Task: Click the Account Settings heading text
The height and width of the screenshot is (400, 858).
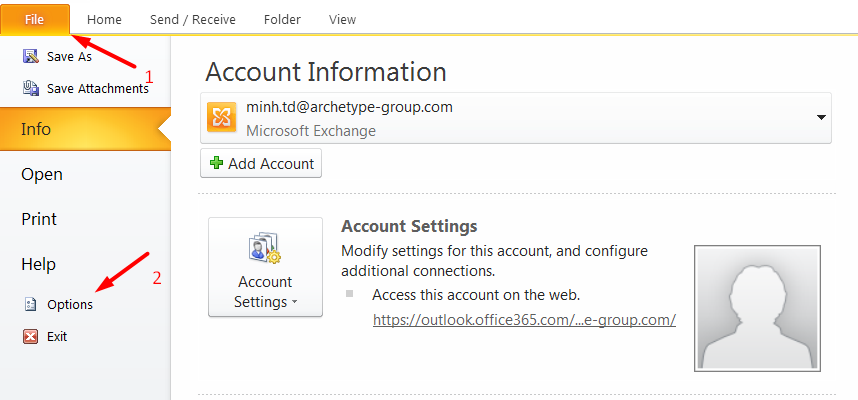Action: (409, 226)
